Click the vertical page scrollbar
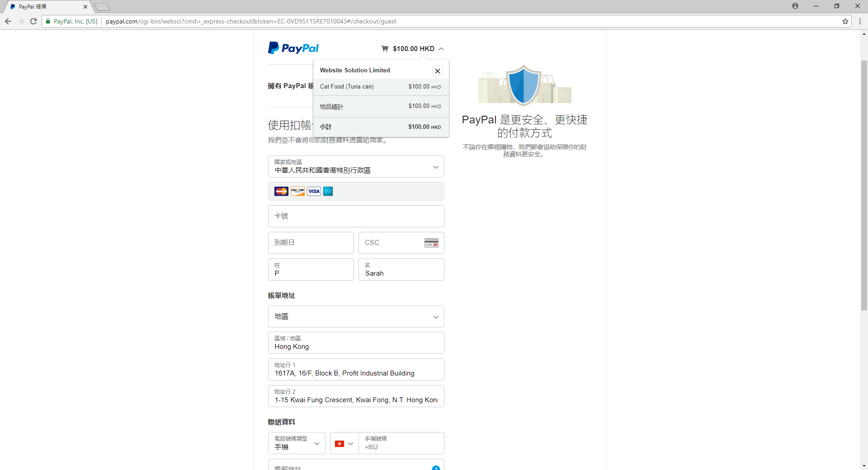Viewport: 868px width, 470px height. tap(864, 185)
